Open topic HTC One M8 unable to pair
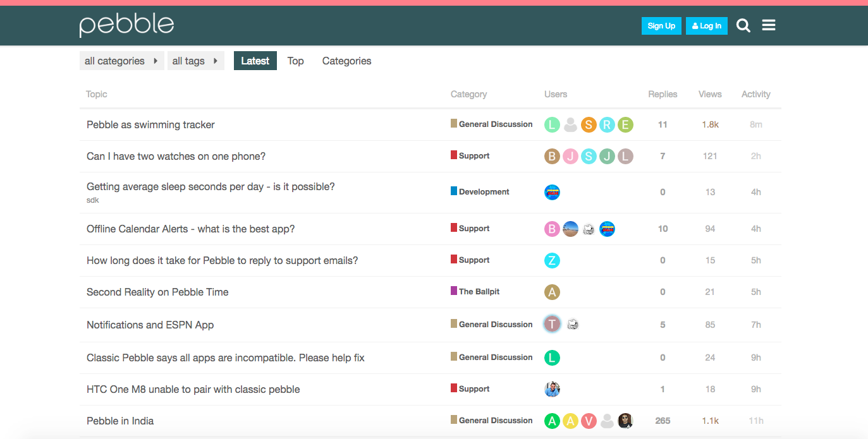 (193, 389)
